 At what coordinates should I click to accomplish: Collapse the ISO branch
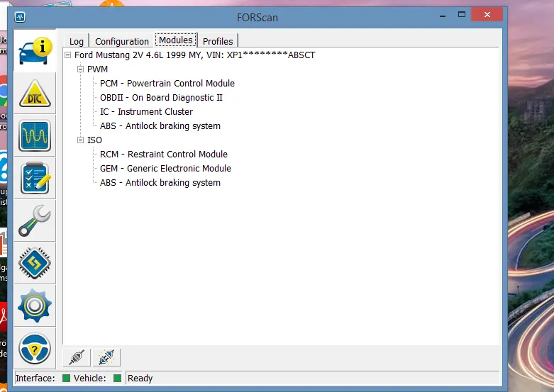pos(81,140)
